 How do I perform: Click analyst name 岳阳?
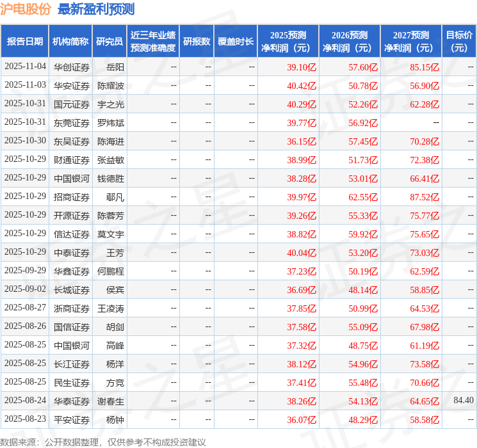click(x=115, y=67)
